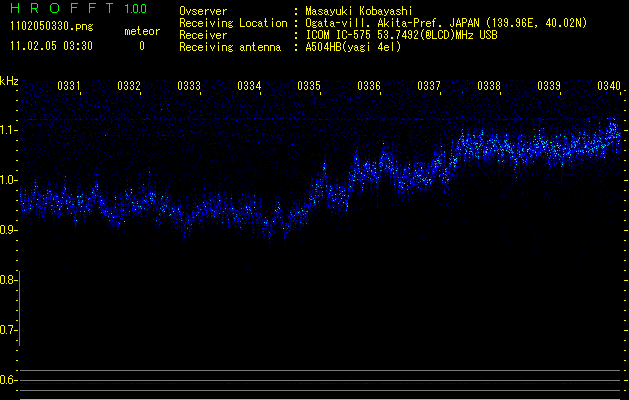Click the HROFFT 1.0.0 title text
The height and width of the screenshot is (400, 629).
(79, 8)
